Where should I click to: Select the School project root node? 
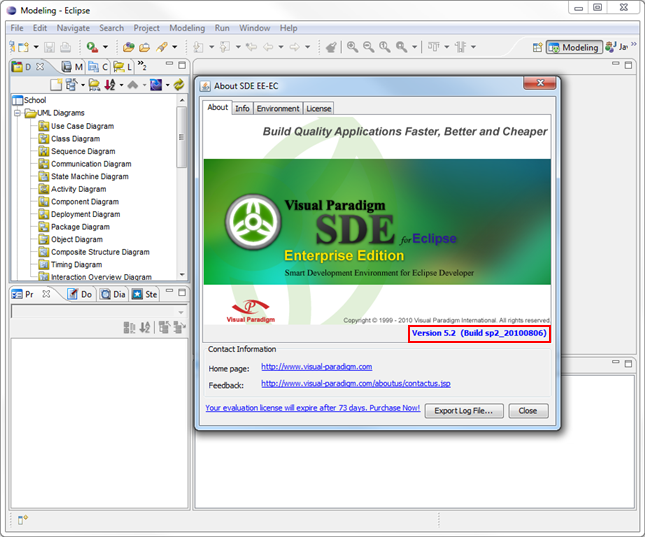(x=35, y=100)
